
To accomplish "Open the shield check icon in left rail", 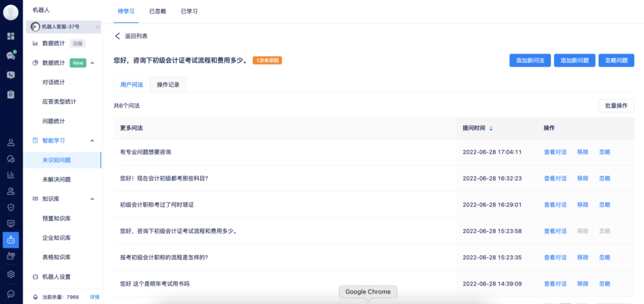I will 11,208.
